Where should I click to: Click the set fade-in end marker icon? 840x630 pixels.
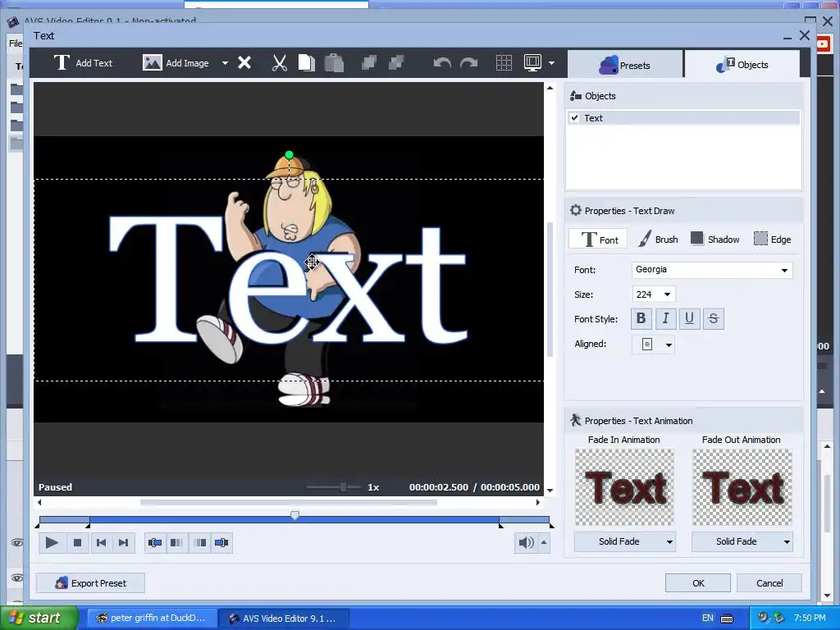pos(177,543)
